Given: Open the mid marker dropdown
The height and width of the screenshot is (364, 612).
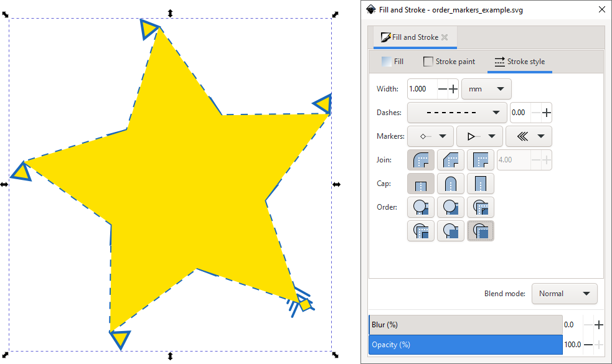Looking at the screenshot, I should click(479, 136).
